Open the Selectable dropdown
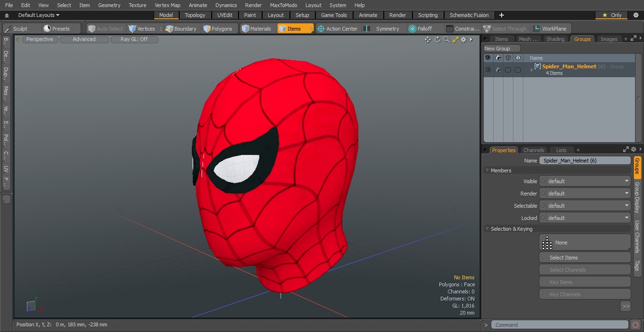The width and height of the screenshot is (644, 332). click(x=588, y=206)
